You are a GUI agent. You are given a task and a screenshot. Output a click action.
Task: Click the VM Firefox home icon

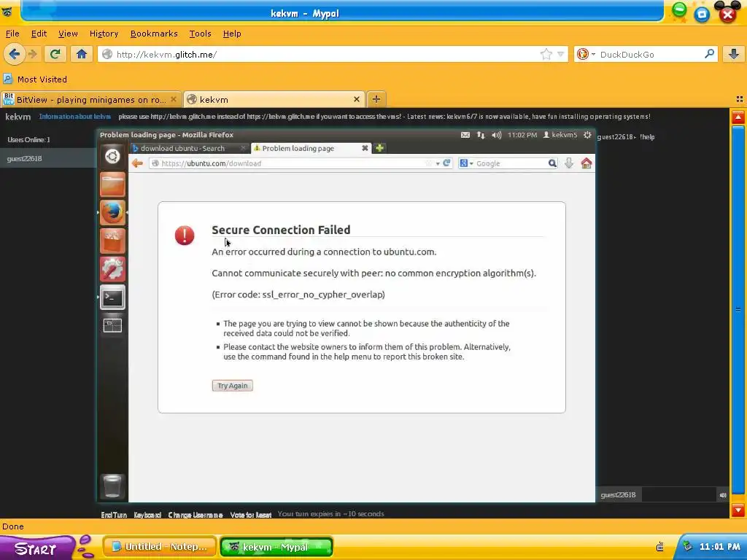click(586, 163)
